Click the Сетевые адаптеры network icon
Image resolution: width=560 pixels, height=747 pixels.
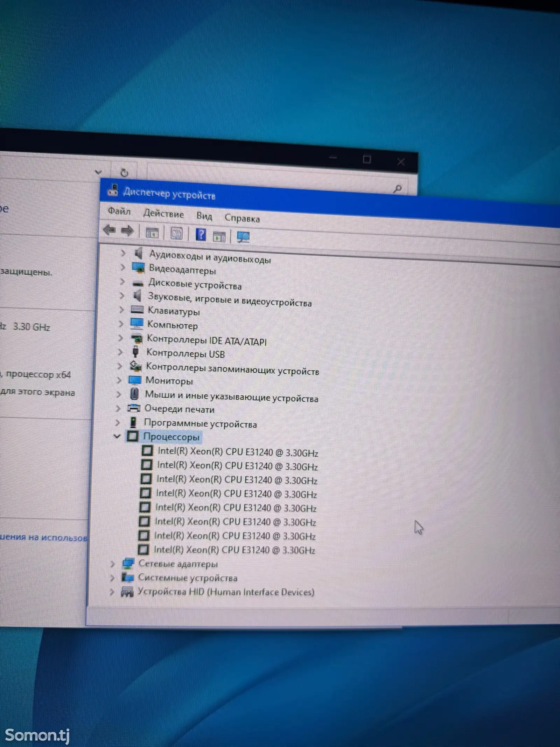click(128, 563)
